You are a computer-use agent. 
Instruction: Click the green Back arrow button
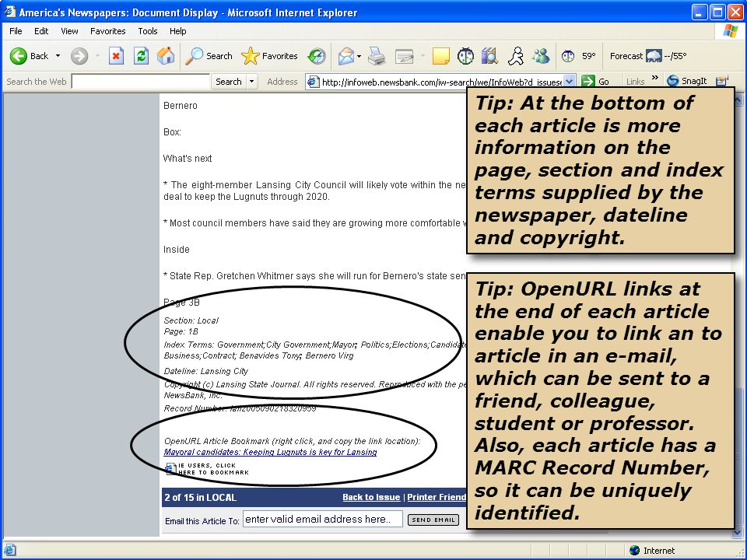[x=19, y=56]
